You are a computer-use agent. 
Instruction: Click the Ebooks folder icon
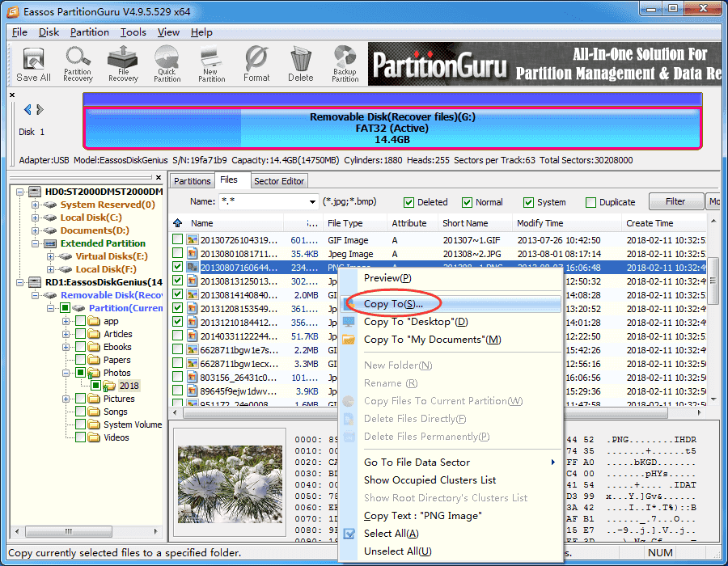[x=94, y=347]
